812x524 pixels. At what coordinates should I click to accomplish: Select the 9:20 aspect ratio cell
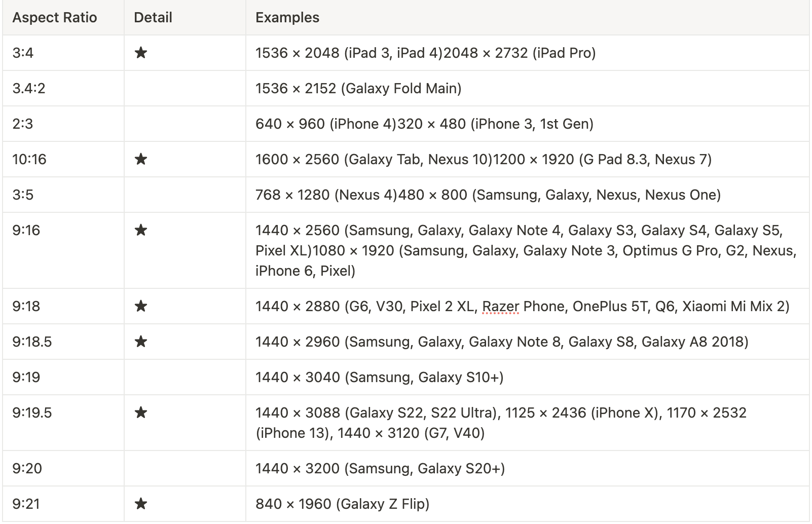click(63, 468)
